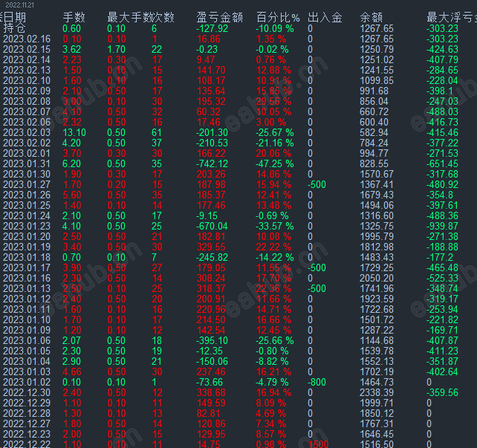Select date 2023.01.31 row
The image size is (477, 448).
pos(27,163)
